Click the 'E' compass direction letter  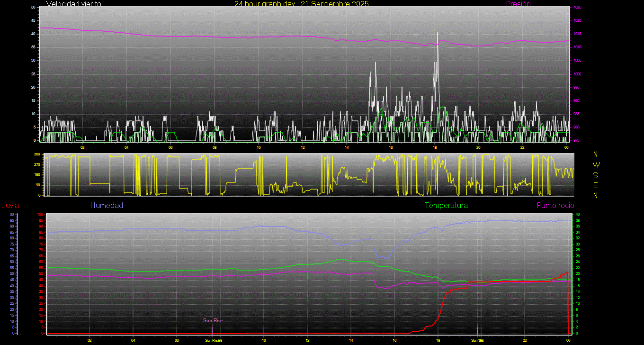[595, 185]
